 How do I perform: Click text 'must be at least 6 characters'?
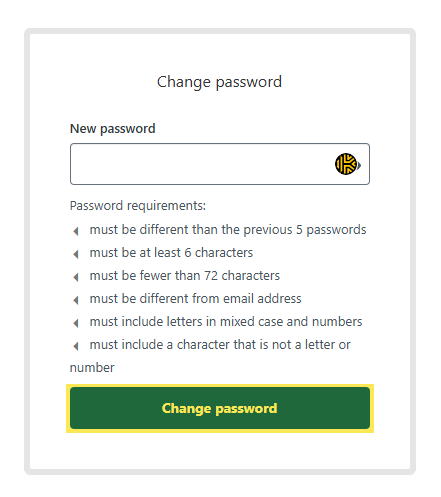click(x=171, y=253)
